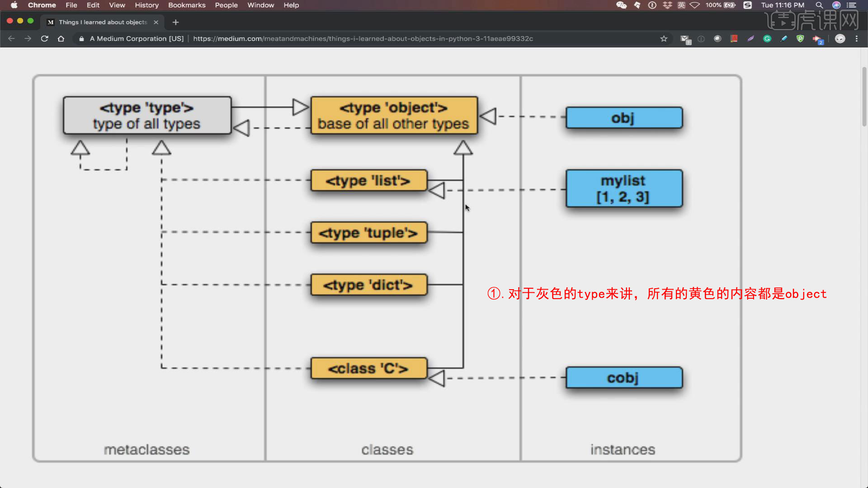Open WeChat from the menu bar
Screen dimensions: 868x488
(622, 5)
